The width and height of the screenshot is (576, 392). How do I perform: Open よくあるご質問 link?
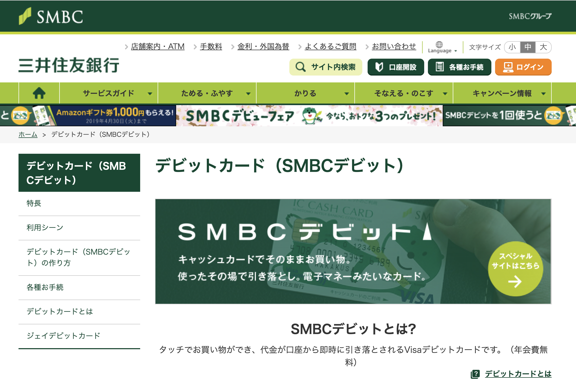tap(331, 46)
